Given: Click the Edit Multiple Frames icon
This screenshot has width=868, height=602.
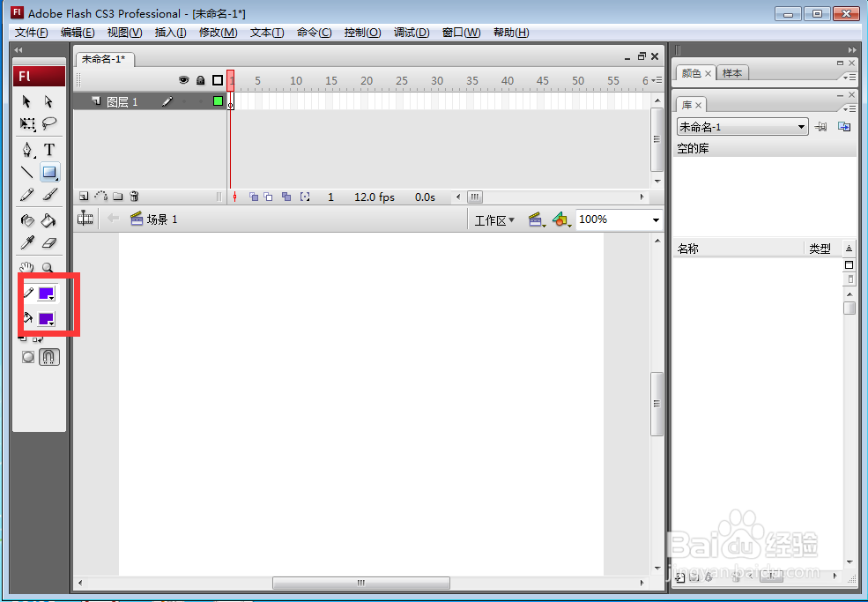Looking at the screenshot, I should pos(286,197).
